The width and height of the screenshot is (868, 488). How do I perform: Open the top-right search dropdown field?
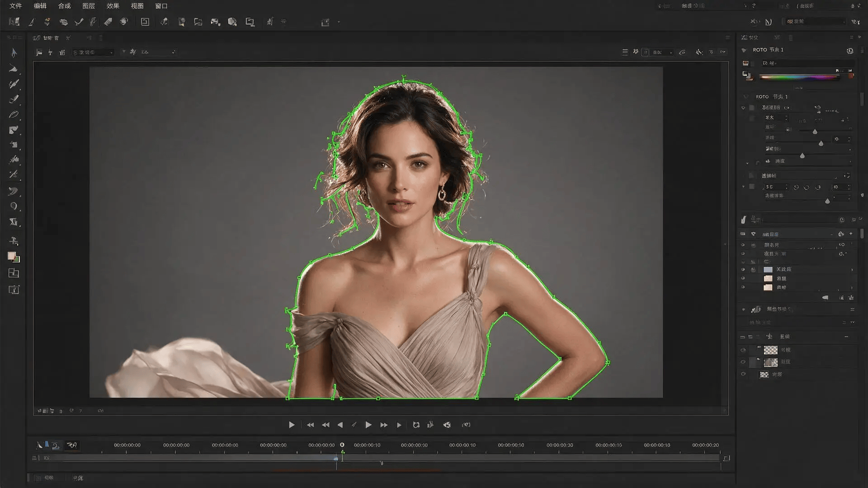click(815, 21)
